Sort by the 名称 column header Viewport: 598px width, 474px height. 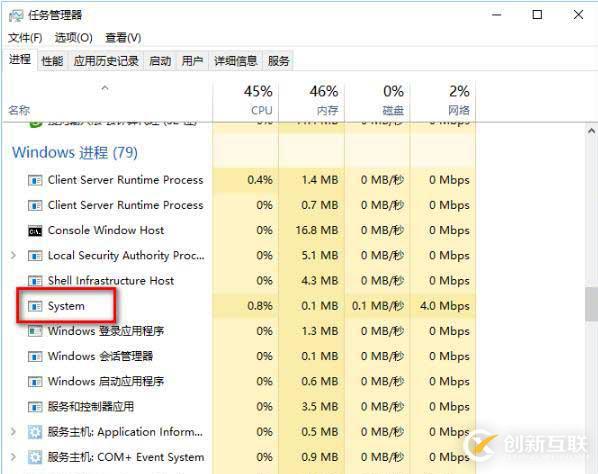(107, 101)
